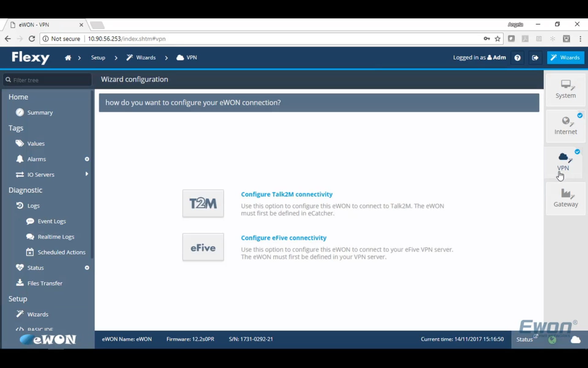The width and height of the screenshot is (588, 368).
Task: Expand the Status submenu dot
Action: tap(87, 268)
